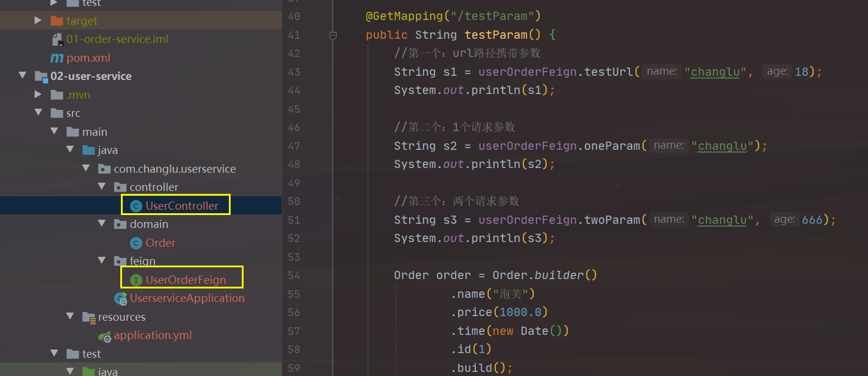Click the .price(1000.0) line
The height and width of the screenshot is (376, 868).
499,312
